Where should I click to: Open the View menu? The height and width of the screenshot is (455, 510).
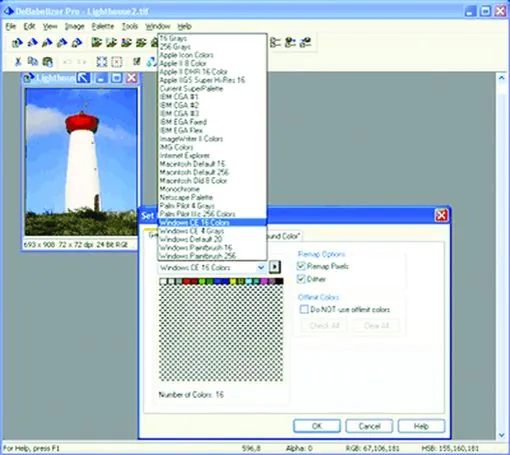(x=50, y=26)
